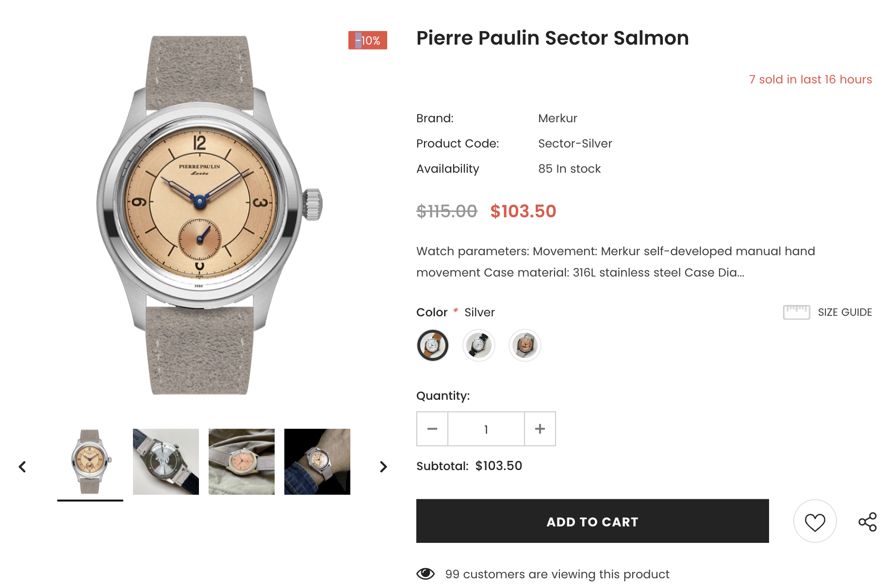This screenshot has width=886, height=588.
Task: Show the wrist shot thumbnail
Action: click(317, 461)
